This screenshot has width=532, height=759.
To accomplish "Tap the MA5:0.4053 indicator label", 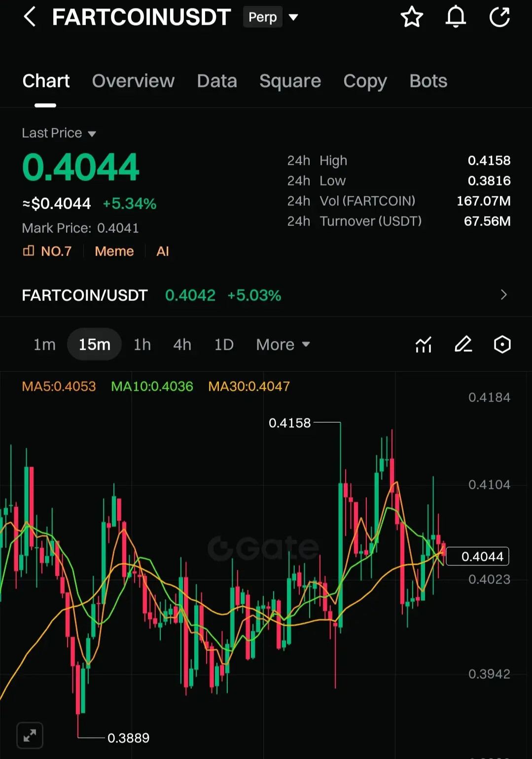I will tap(59, 386).
